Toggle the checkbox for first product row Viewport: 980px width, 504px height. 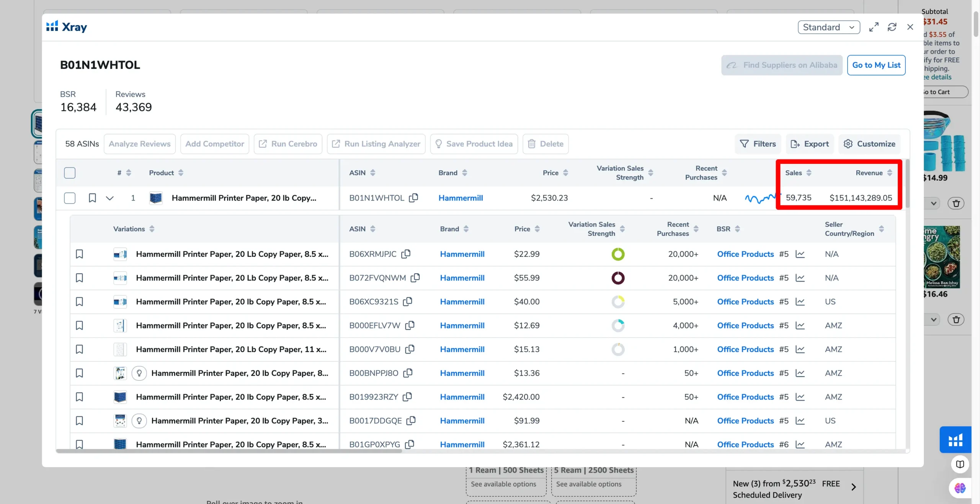coord(69,198)
